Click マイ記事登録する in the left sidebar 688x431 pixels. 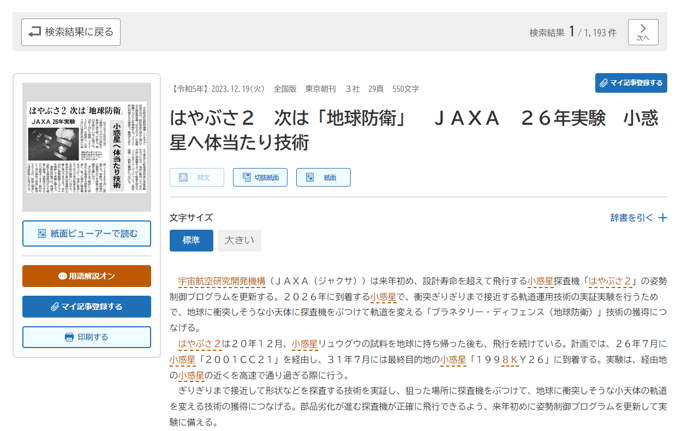pyautogui.click(x=86, y=306)
